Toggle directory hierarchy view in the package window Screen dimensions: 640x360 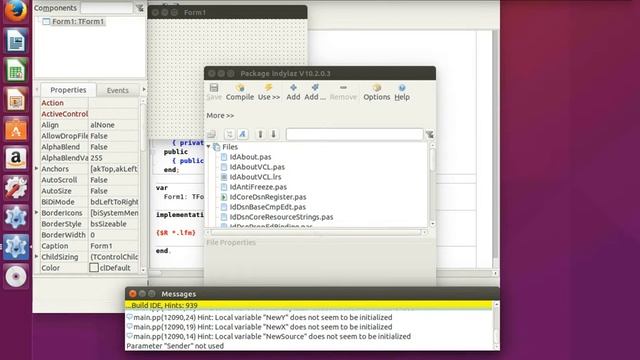click(229, 134)
